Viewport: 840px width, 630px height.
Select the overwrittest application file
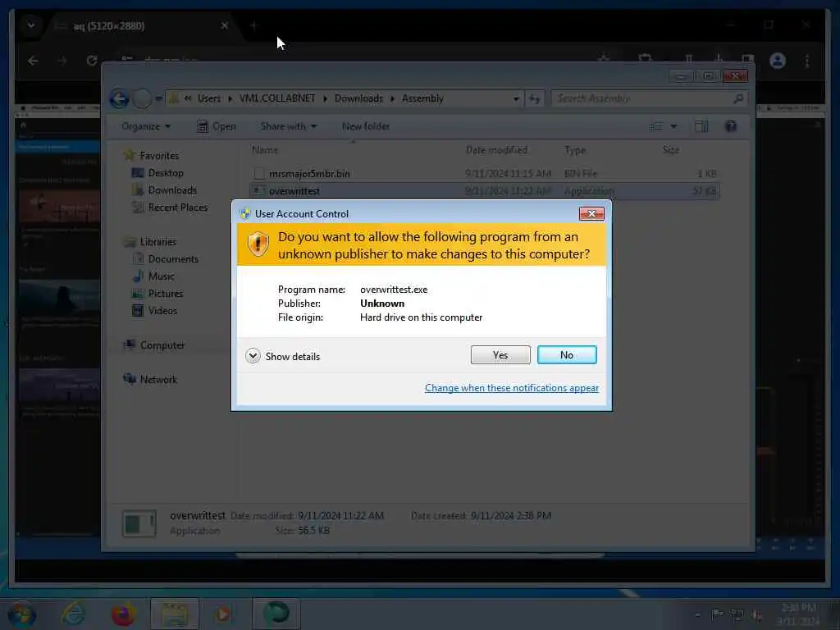(x=484, y=190)
